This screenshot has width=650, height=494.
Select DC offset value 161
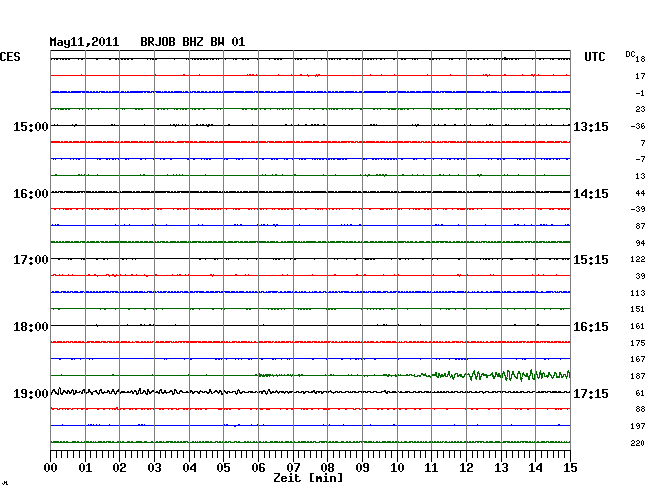tap(638, 326)
